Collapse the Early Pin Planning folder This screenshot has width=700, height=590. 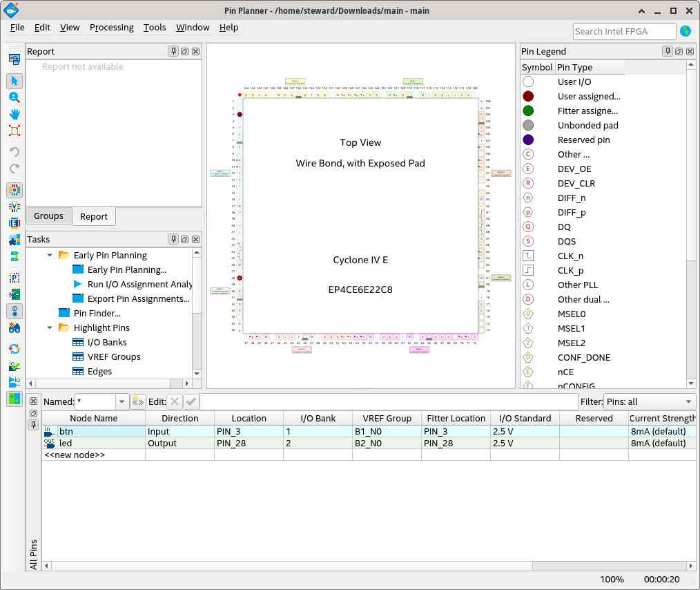coord(50,255)
